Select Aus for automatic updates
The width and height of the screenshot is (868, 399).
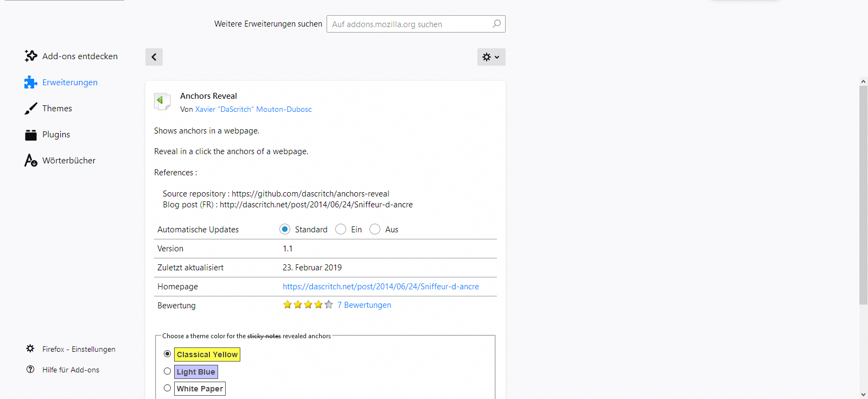click(375, 229)
